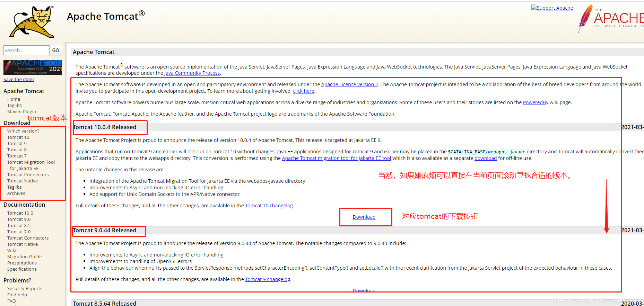Open the Support Apache image link

click(x=552, y=8)
